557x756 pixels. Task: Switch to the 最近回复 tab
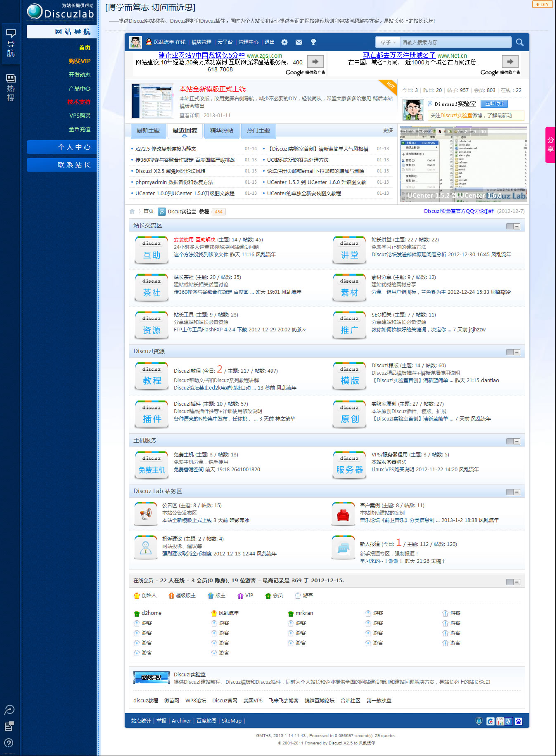click(x=185, y=131)
